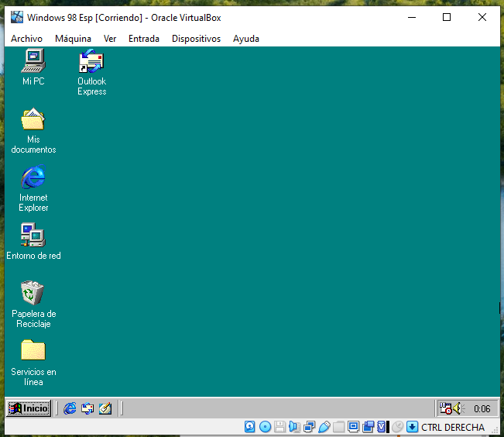Select the Entorno de red icon
Screen dimensions: 504x437
[x=33, y=235]
